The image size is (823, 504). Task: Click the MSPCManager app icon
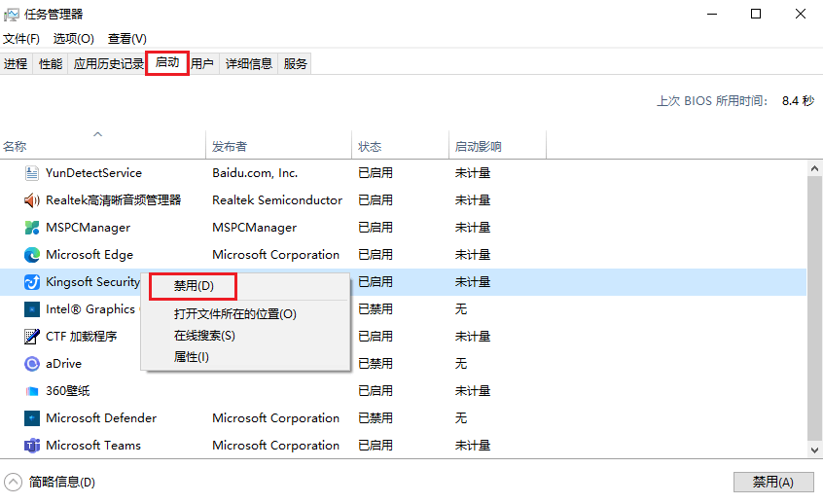pyautogui.click(x=32, y=228)
